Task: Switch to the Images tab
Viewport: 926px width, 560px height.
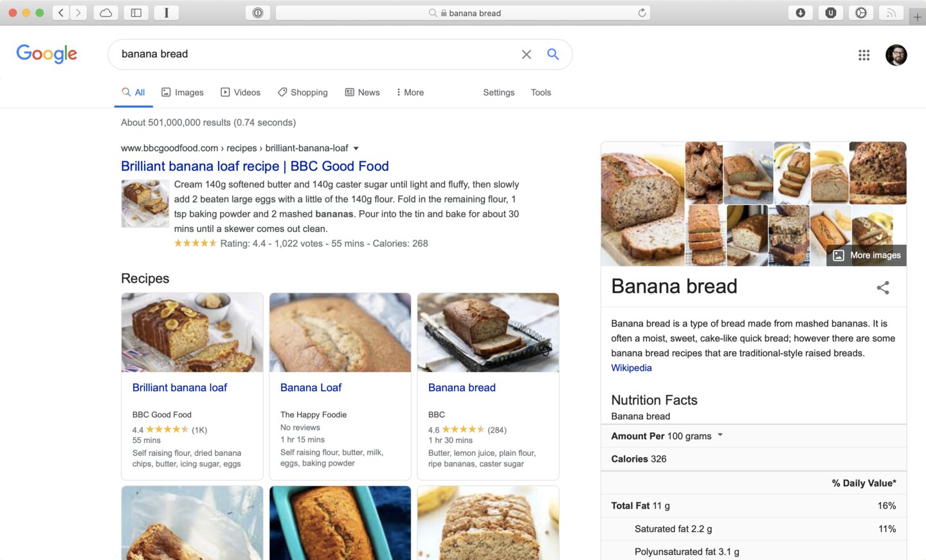Action: pos(183,93)
